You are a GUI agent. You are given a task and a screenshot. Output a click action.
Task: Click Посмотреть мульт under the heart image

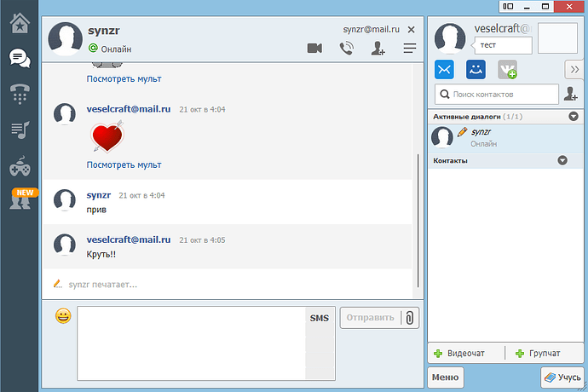(x=124, y=164)
